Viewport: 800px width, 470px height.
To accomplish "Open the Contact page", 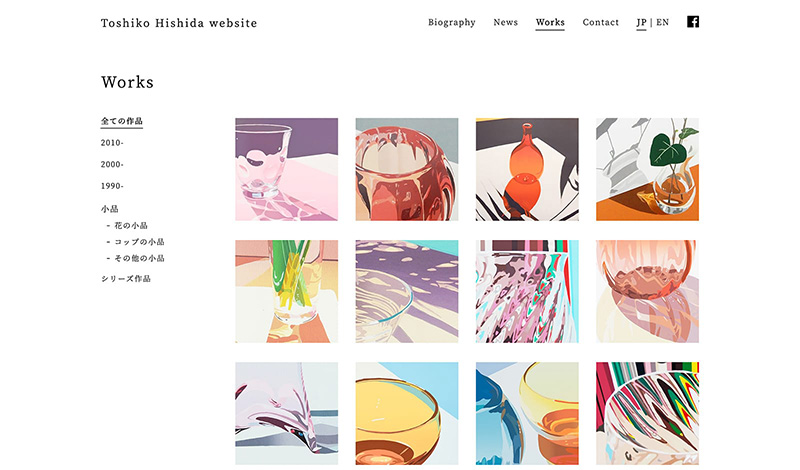I will point(601,22).
